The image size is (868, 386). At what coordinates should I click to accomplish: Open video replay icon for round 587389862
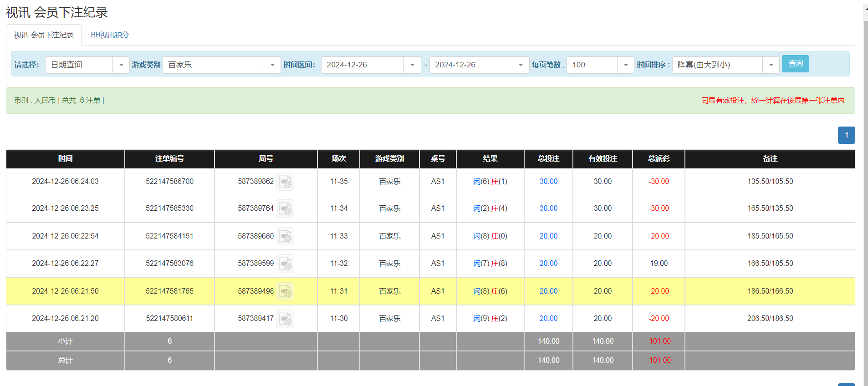coord(286,182)
